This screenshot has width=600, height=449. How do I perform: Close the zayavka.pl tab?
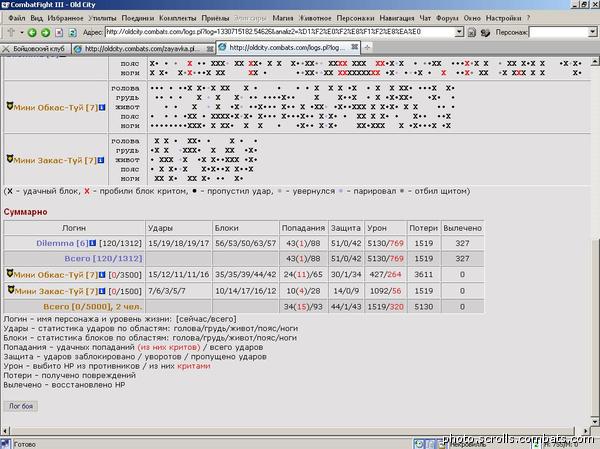pyautogui.click(x=210, y=49)
